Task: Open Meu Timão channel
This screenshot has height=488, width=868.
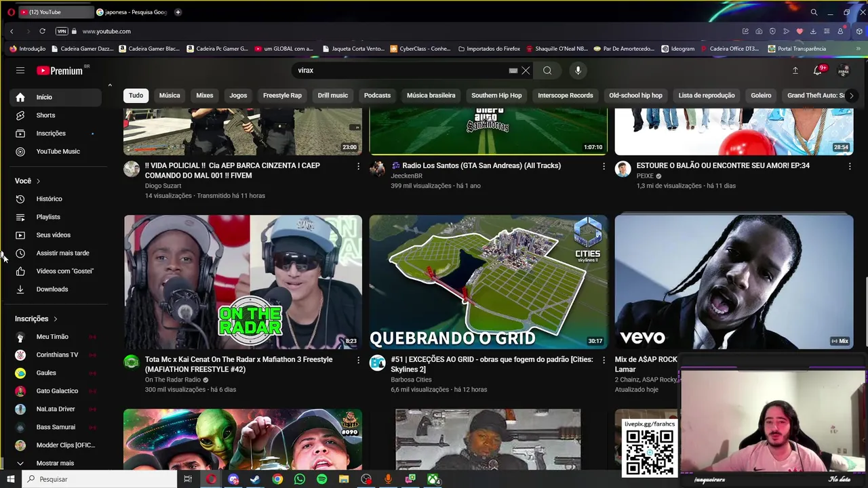Action: pyautogui.click(x=56, y=337)
